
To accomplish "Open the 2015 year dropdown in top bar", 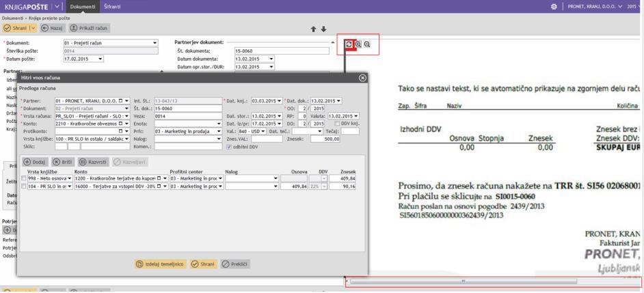I will point(634,7).
